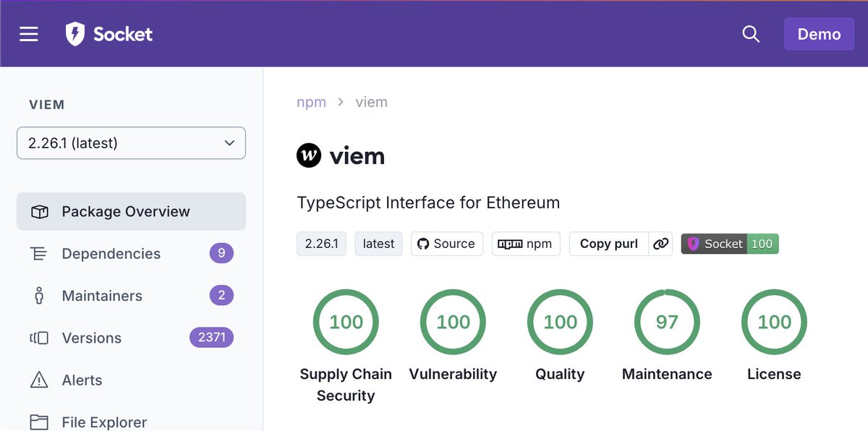
Task: Open search with the magnifier icon
Action: [x=751, y=34]
